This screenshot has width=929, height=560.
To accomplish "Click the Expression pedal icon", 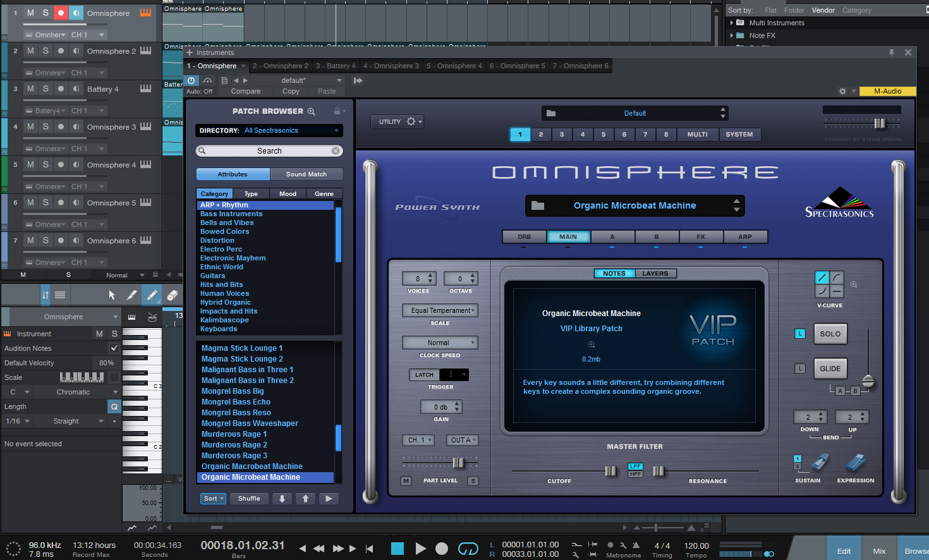I will tap(856, 462).
